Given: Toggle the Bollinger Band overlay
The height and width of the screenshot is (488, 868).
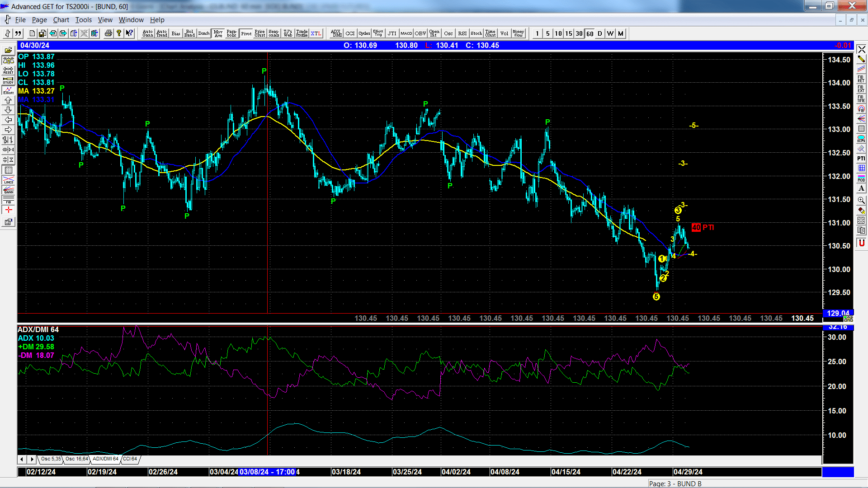Looking at the screenshot, I should [x=190, y=33].
